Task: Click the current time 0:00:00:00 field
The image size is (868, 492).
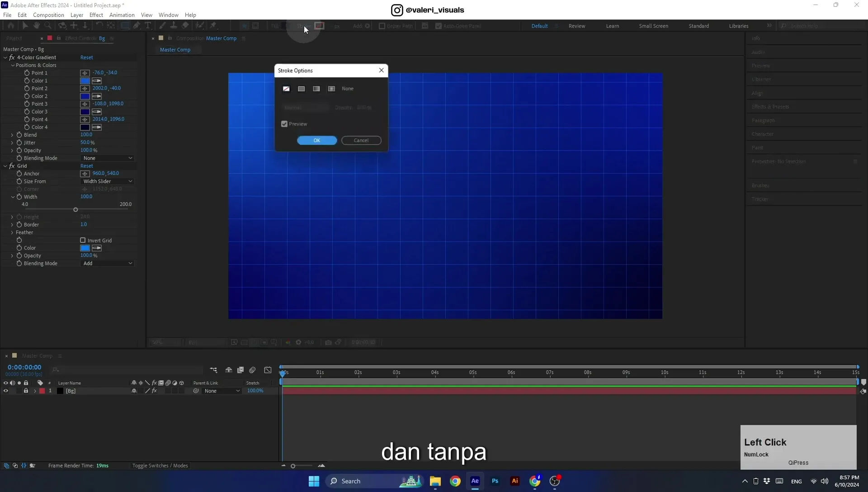Action: tap(24, 367)
